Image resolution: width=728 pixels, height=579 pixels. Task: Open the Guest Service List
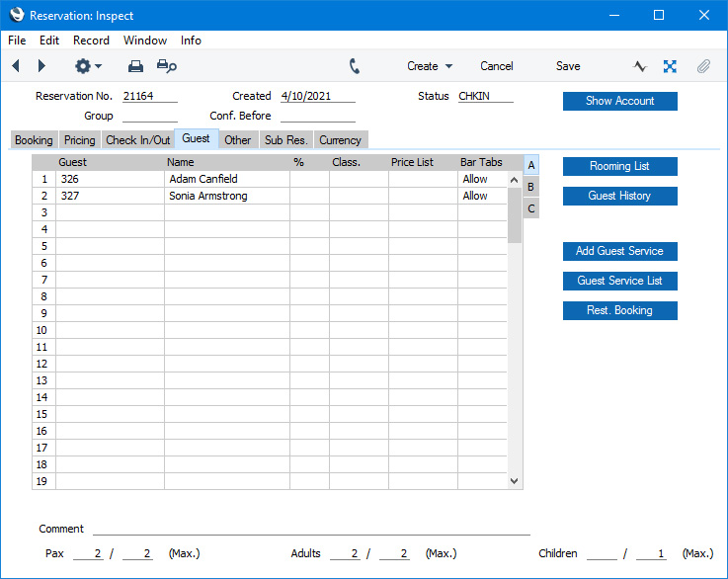619,281
